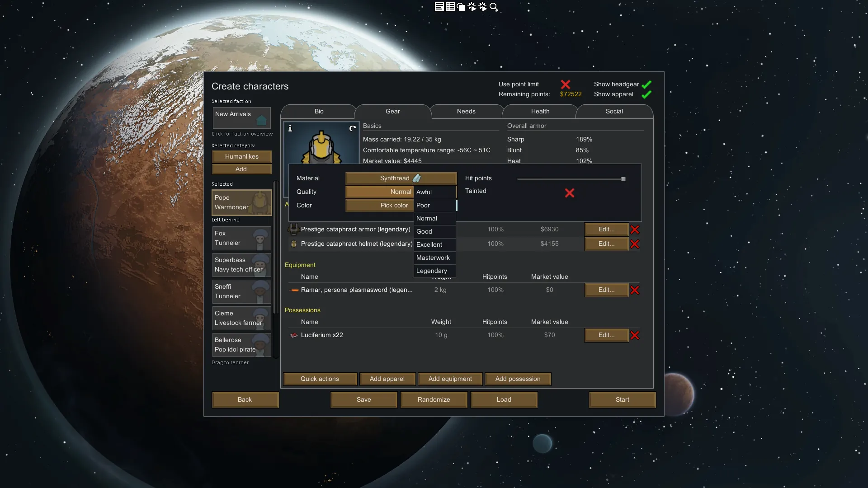Open the Synthread material dropdown
Image resolution: width=868 pixels, height=488 pixels.
(401, 178)
